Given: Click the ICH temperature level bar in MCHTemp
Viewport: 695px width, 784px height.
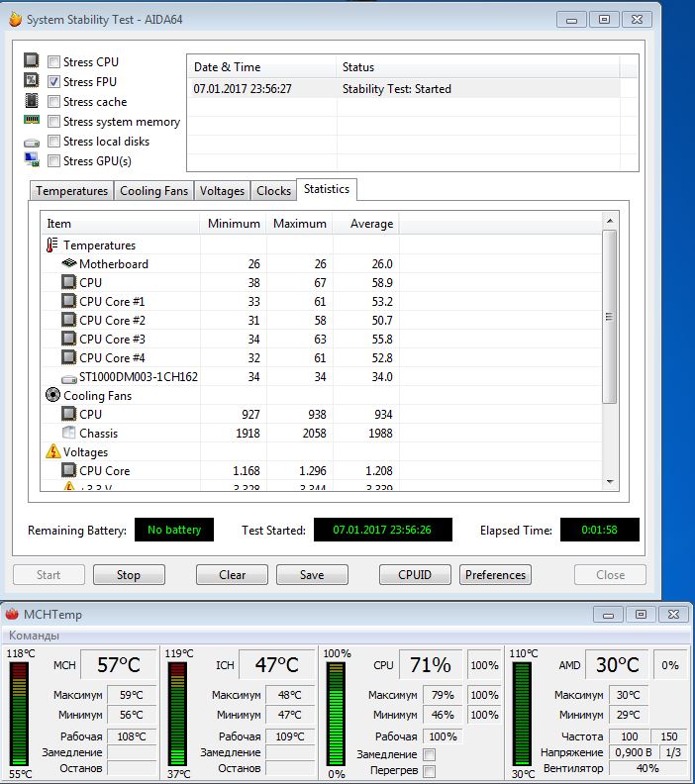Looking at the screenshot, I should 177,714.
